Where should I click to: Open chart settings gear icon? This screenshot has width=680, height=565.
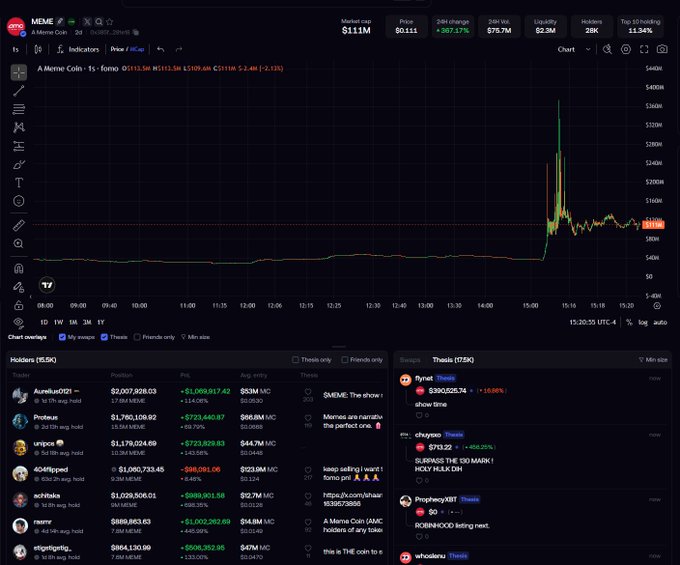(626, 49)
